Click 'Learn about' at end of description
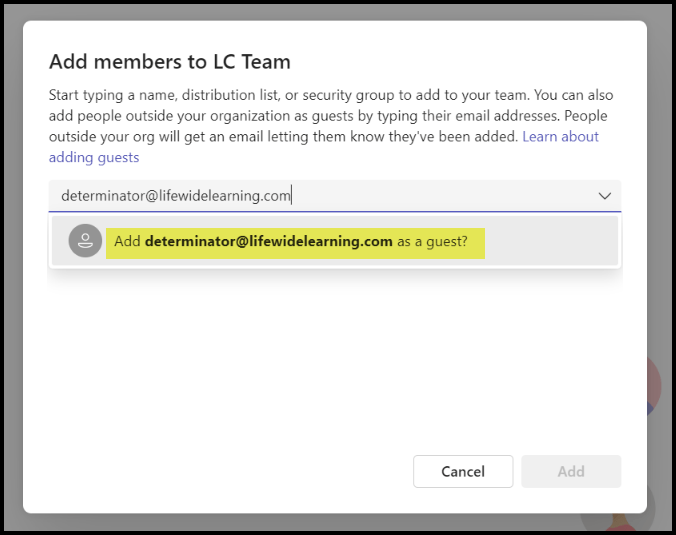The width and height of the screenshot is (676, 535). (x=560, y=137)
